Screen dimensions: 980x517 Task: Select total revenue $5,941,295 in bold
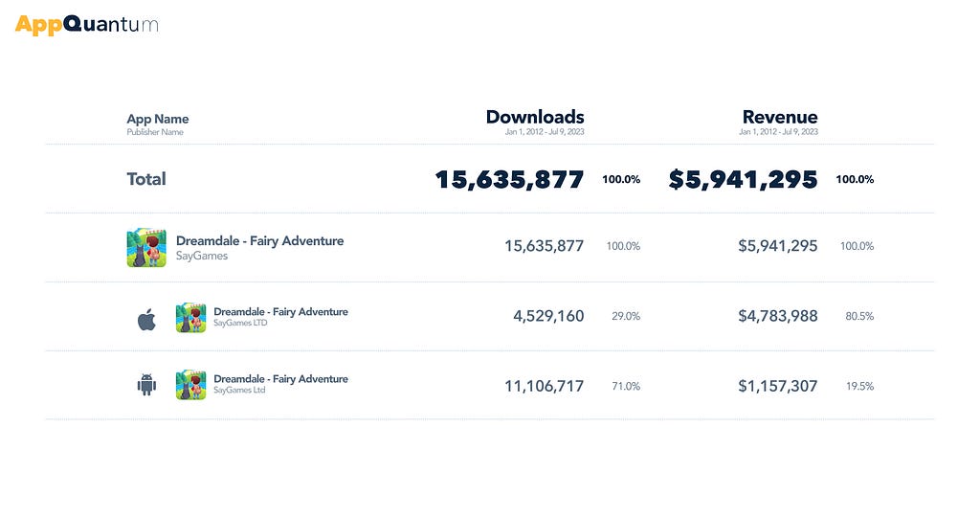pyautogui.click(x=743, y=179)
